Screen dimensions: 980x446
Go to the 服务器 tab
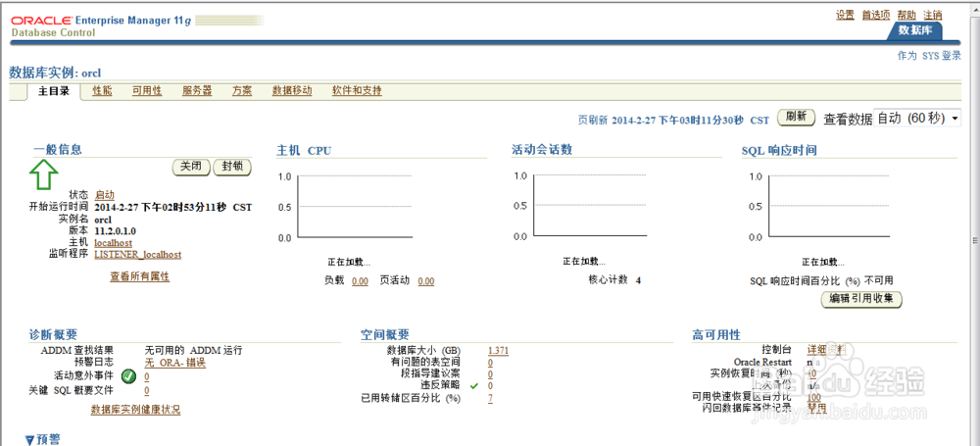point(197,91)
